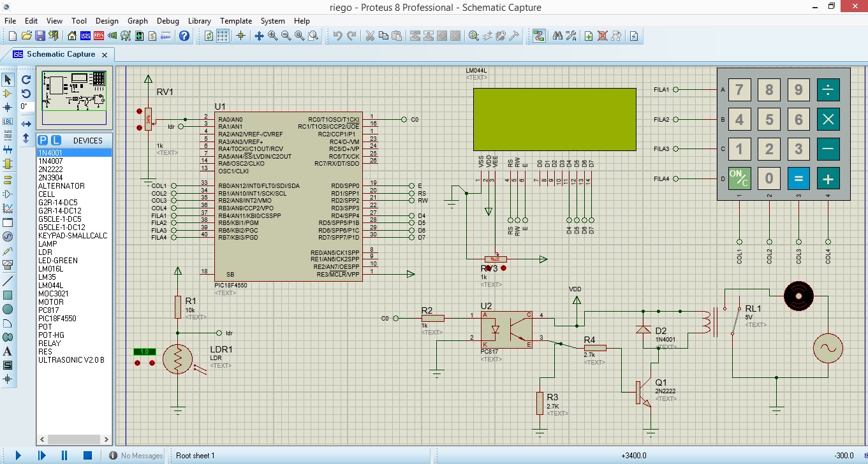Go to the Home page icon
868x464 pixels.
(72, 36)
